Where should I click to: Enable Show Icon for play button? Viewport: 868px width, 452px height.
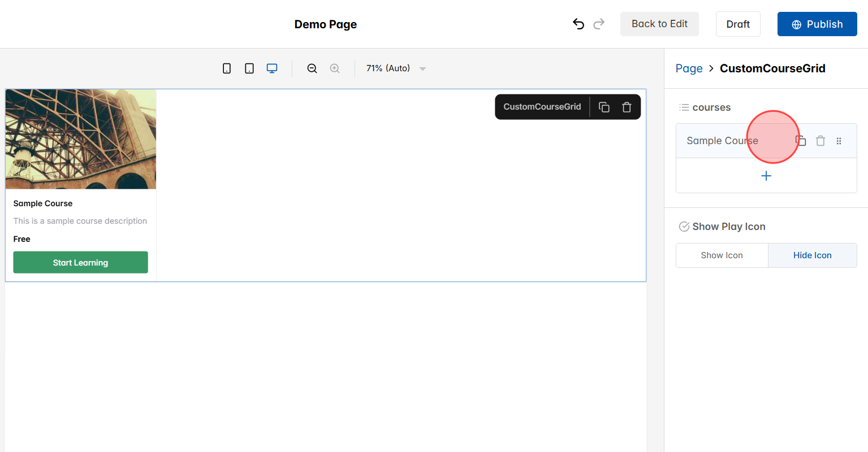[722, 255]
